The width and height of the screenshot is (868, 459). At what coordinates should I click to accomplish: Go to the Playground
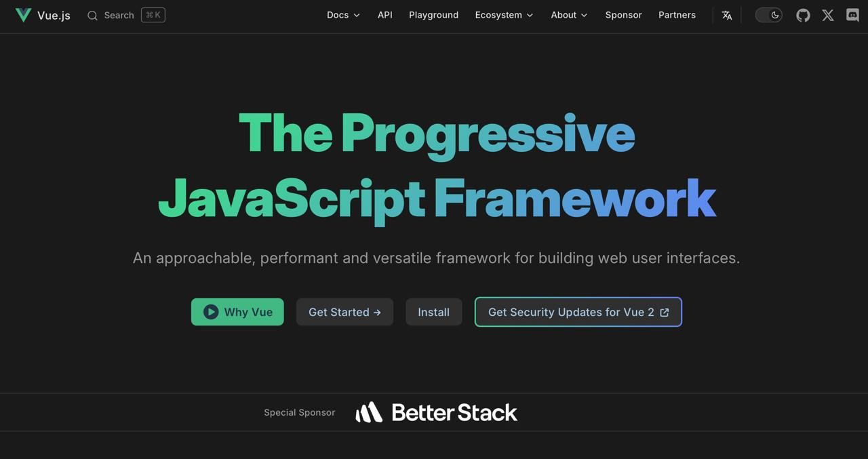(x=433, y=15)
